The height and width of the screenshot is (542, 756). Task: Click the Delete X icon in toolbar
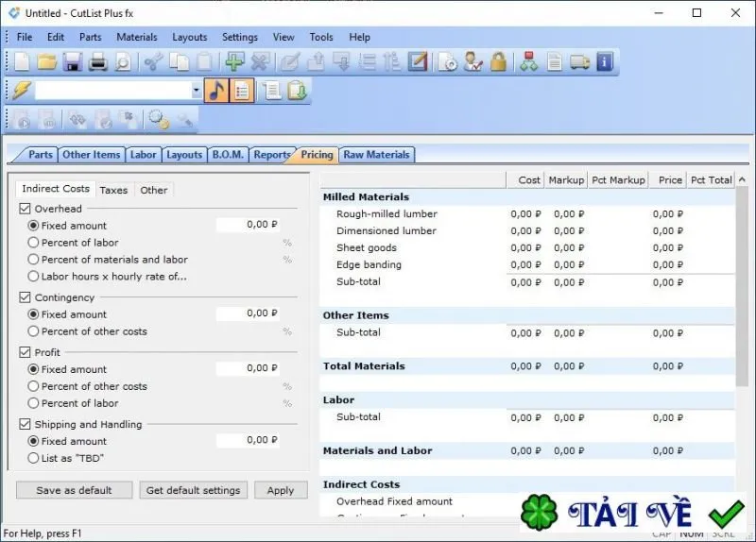pos(260,62)
